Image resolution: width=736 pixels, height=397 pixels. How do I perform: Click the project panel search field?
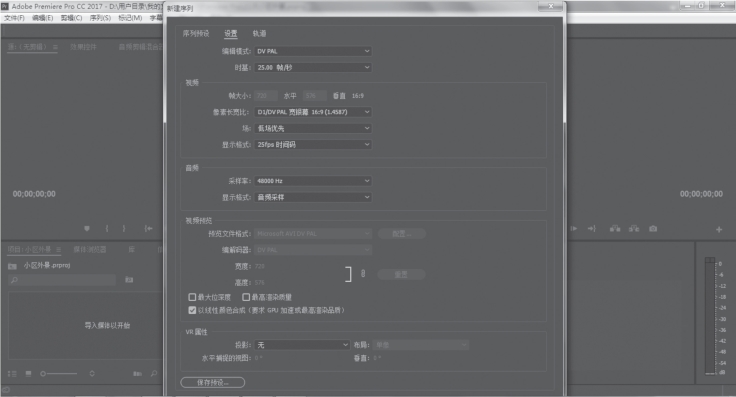coord(62,280)
